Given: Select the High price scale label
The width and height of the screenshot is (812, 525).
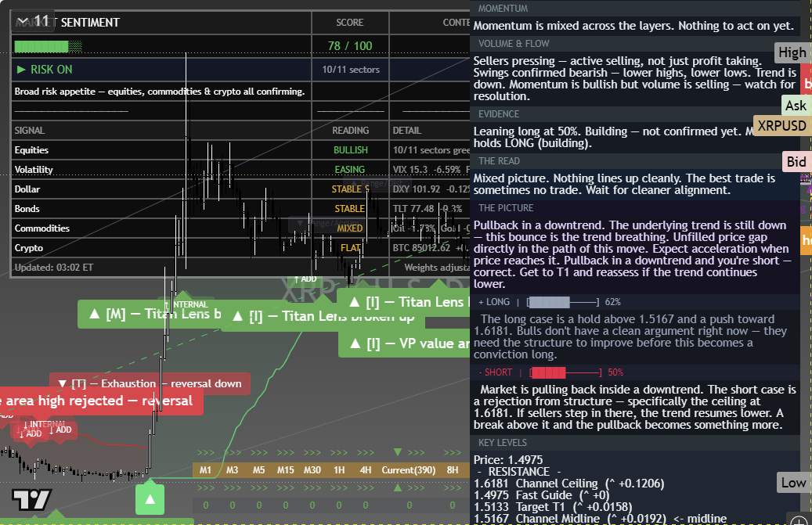Looking at the screenshot, I should pyautogui.click(x=792, y=52).
